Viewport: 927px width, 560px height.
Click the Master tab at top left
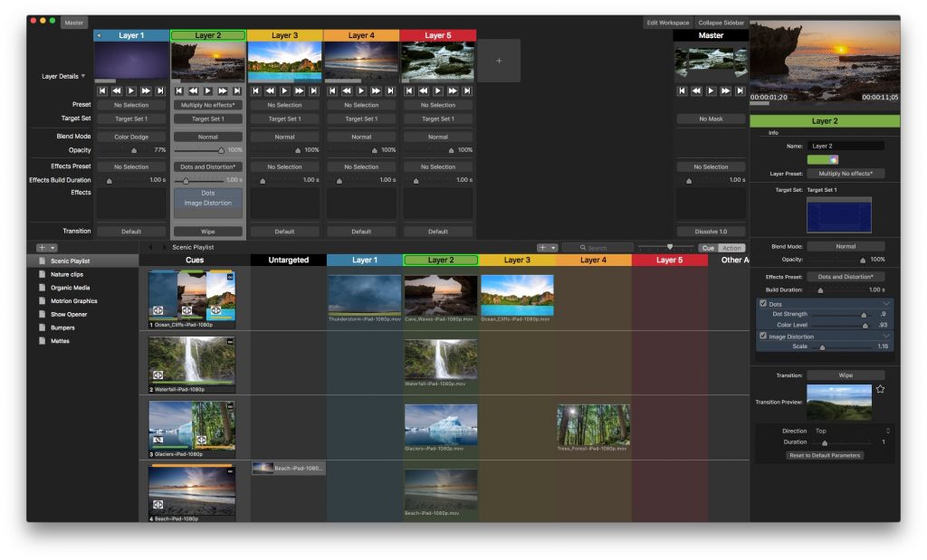click(74, 23)
